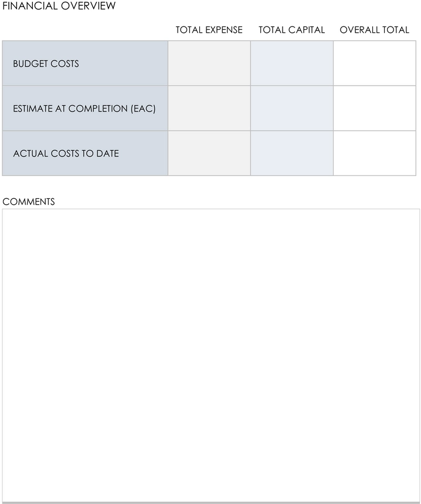Click inside the Comments text box
Viewport: 421px width, 504px height.
211,355
